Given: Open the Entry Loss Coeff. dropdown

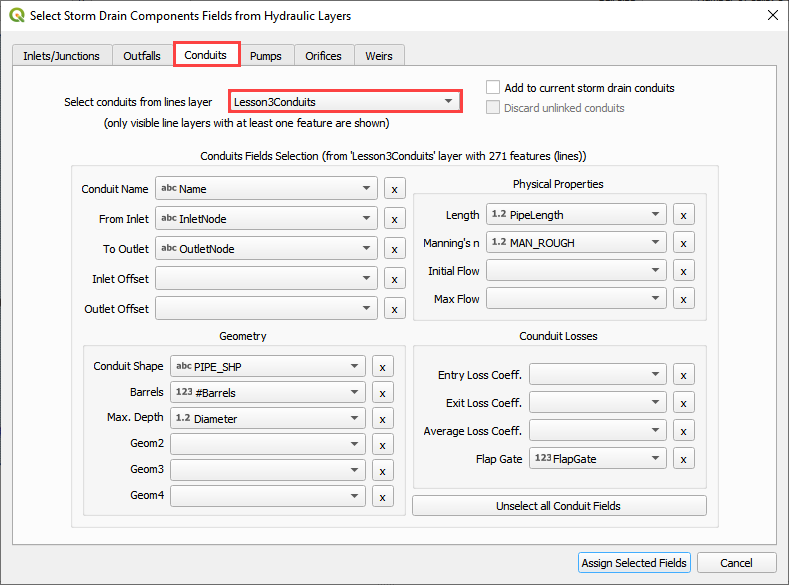Looking at the screenshot, I should coord(597,375).
